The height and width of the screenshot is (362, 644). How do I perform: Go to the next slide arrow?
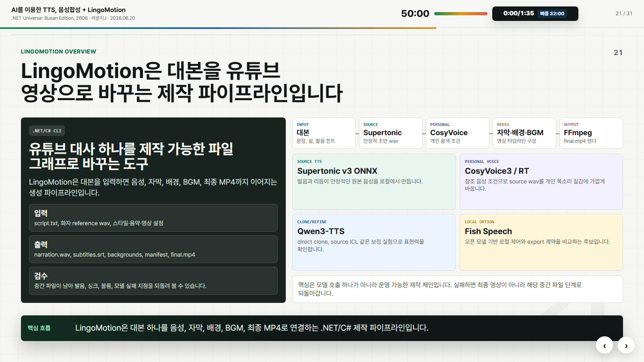[626, 345]
